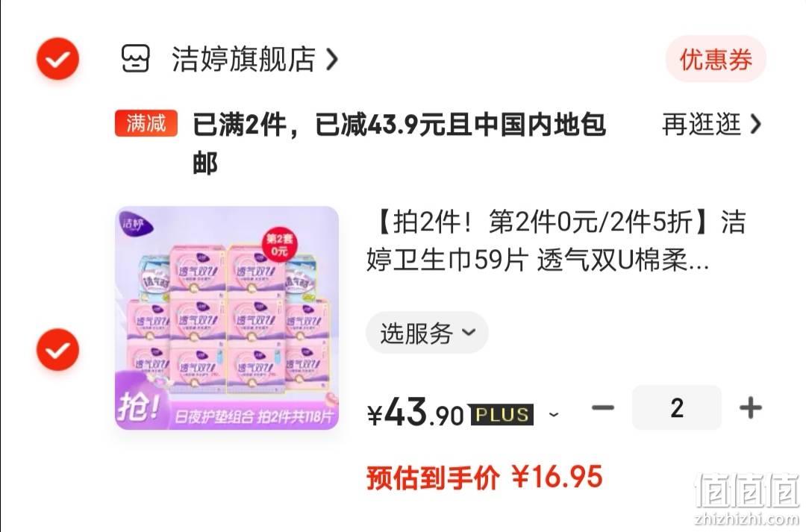806x532 pixels.
Task: Uncheck the 洁婷旗舰店 store selection checkbox
Action: (57, 59)
